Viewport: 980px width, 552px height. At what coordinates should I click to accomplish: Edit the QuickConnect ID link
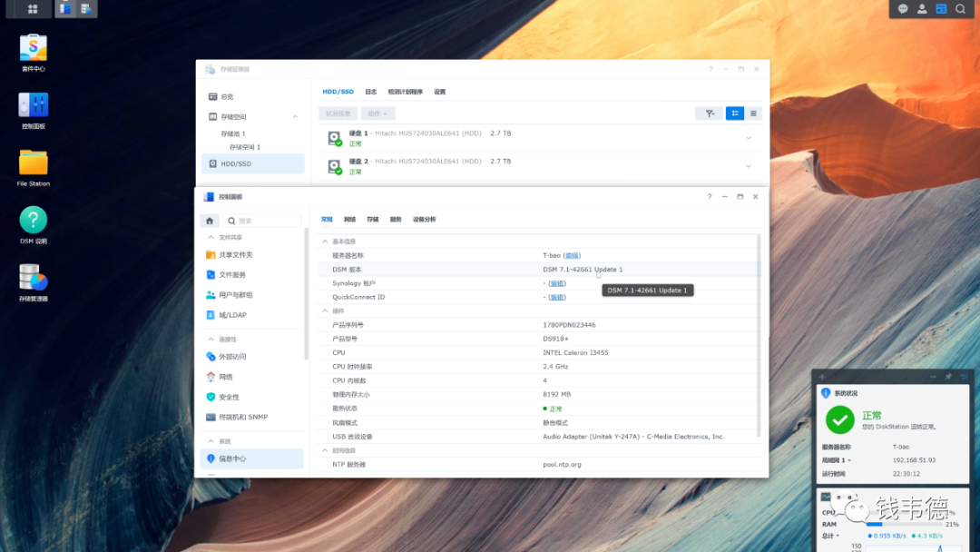(557, 297)
